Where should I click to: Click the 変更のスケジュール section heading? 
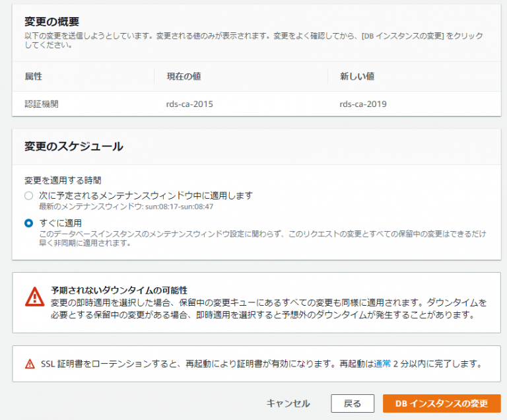click(74, 146)
